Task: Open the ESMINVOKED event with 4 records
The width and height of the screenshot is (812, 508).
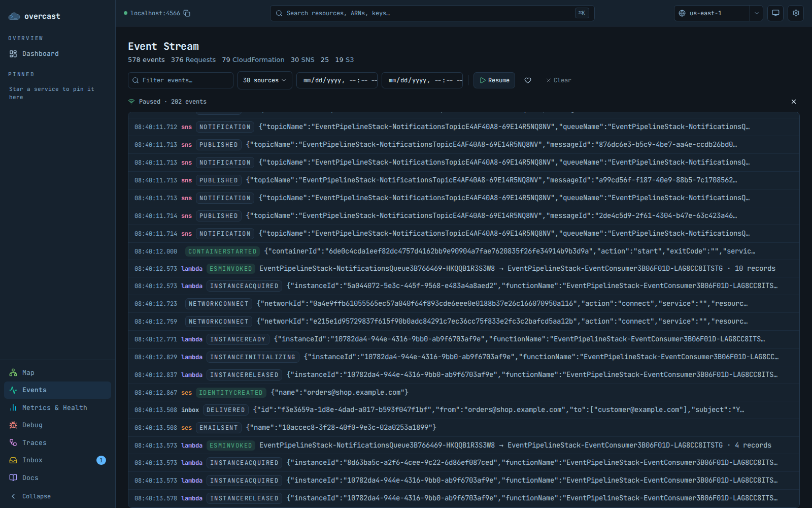Action: [x=463, y=446]
